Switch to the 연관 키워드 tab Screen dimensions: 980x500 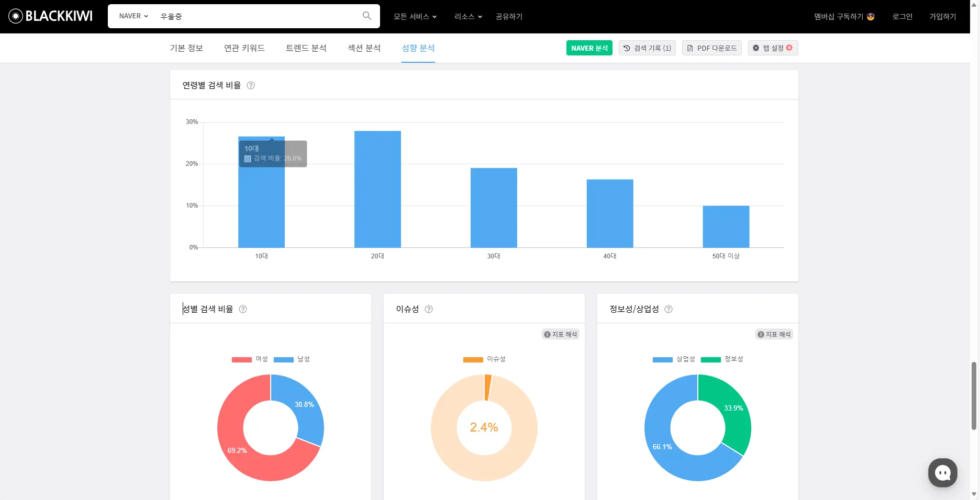click(x=244, y=48)
